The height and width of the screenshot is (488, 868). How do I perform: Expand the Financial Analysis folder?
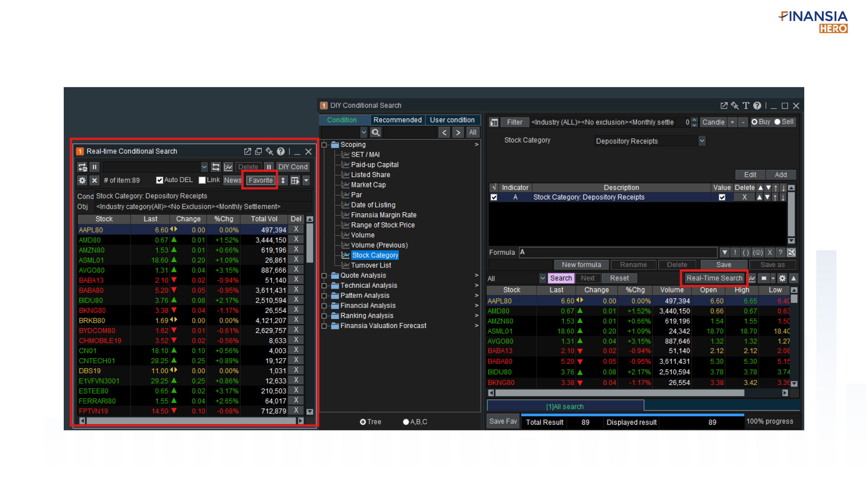click(324, 306)
